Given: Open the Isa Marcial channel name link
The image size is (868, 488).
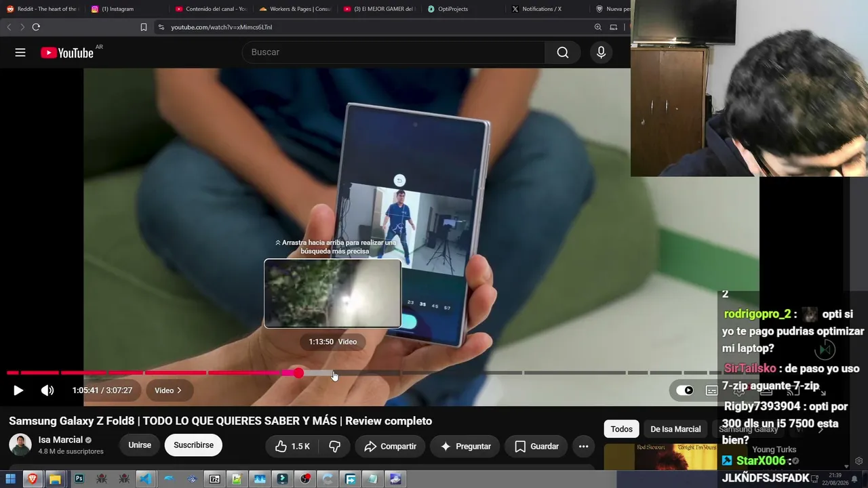Looking at the screenshot, I should pyautogui.click(x=60, y=440).
